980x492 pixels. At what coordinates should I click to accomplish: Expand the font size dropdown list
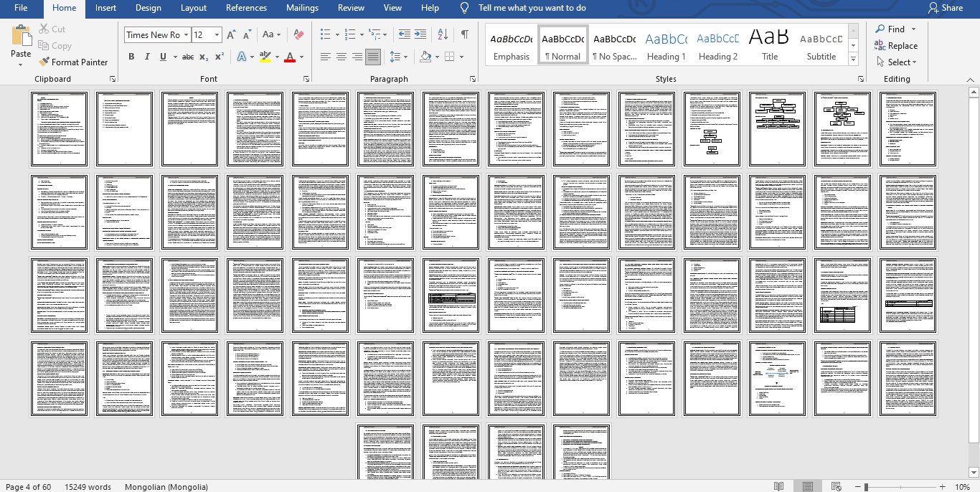tap(217, 34)
